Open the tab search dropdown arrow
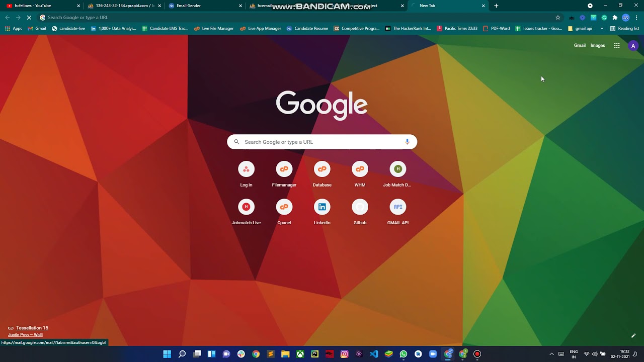 [590, 6]
